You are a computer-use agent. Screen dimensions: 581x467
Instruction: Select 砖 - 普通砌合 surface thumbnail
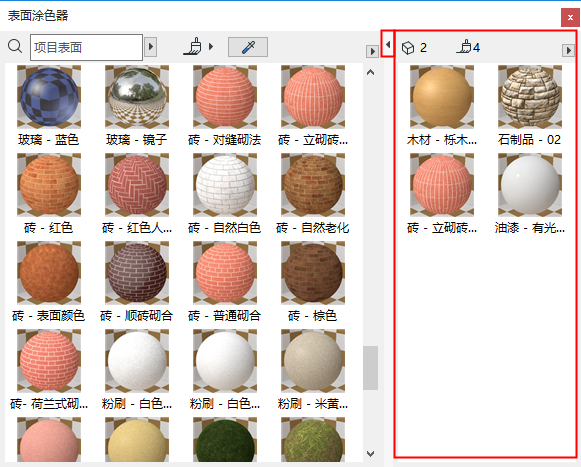click(225, 273)
